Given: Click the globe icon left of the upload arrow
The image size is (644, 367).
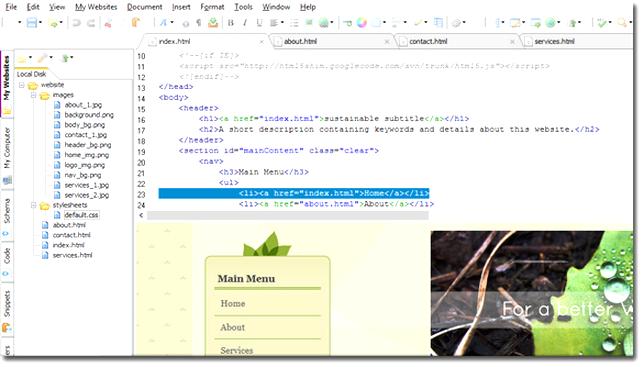Looking at the screenshot, I should [552, 23].
